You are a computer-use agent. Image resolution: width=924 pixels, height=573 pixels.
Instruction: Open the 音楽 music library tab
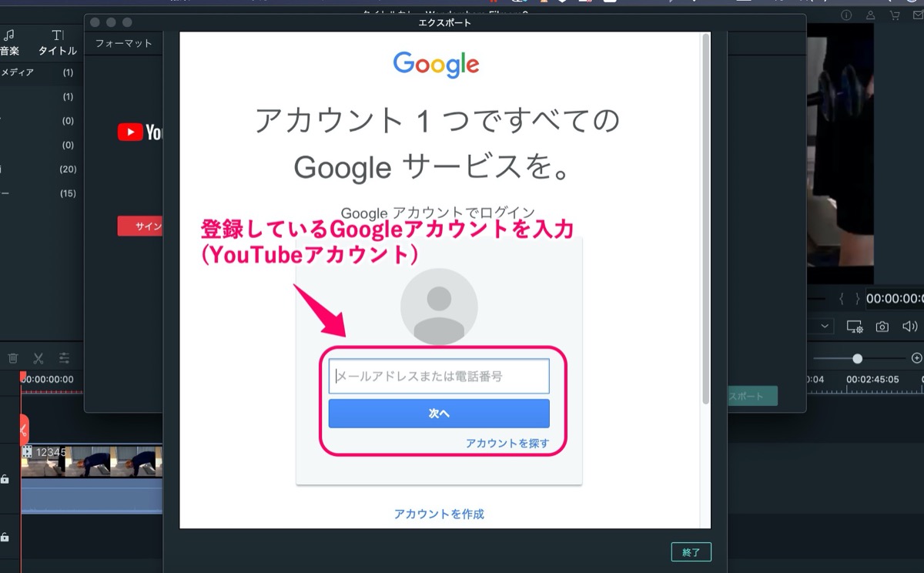(x=9, y=43)
